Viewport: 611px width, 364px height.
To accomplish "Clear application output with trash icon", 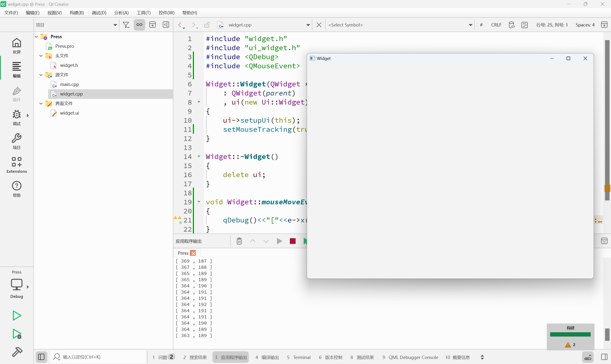I will coord(239,241).
